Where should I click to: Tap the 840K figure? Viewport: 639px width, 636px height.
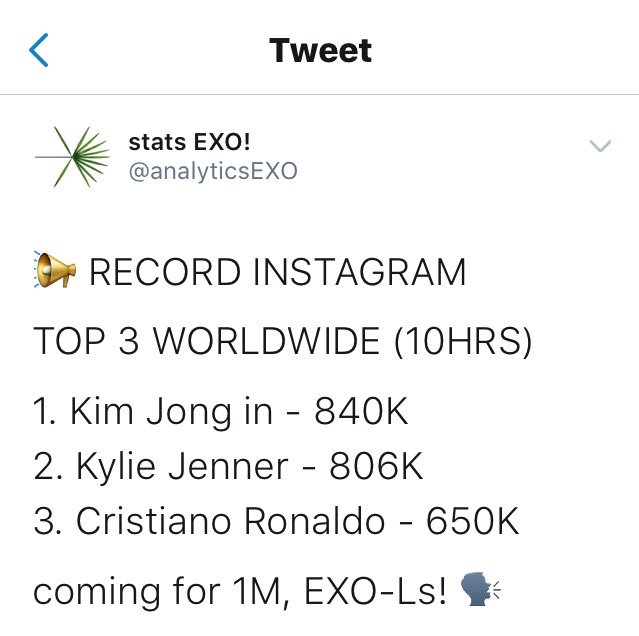[361, 411]
